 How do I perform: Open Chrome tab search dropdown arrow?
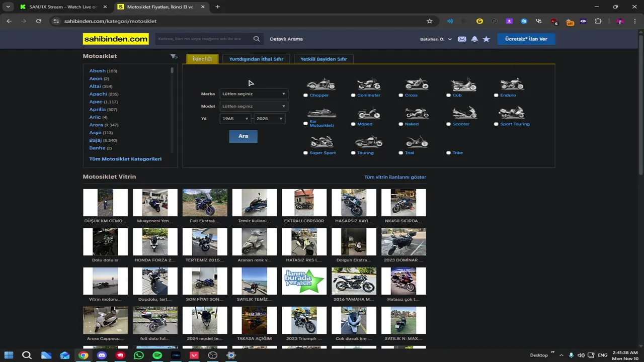(x=8, y=7)
